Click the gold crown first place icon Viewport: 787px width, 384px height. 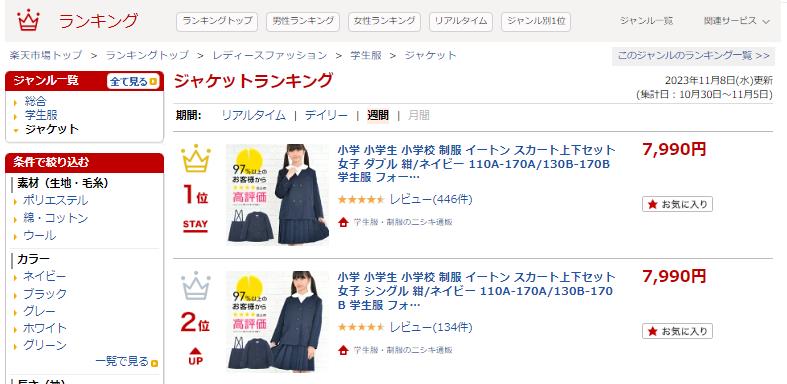[196, 159]
